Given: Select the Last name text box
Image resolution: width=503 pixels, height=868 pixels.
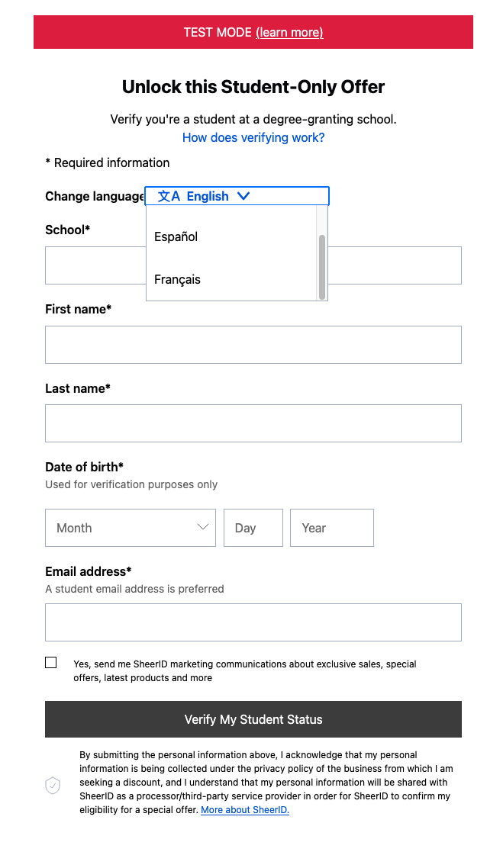Looking at the screenshot, I should [x=253, y=423].
